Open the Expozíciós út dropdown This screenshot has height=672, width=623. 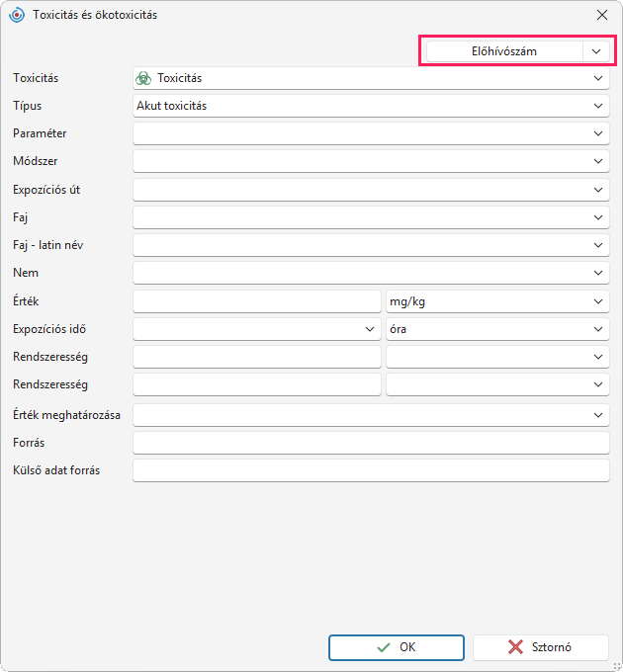click(371, 190)
